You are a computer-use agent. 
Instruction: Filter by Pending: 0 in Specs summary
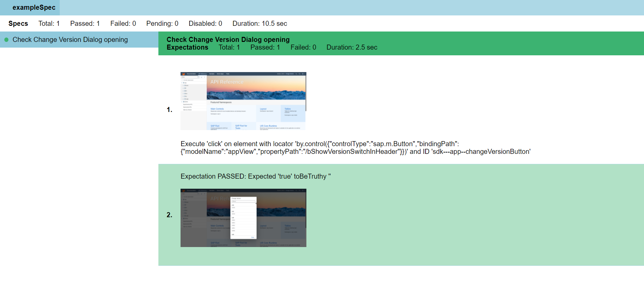tap(162, 23)
